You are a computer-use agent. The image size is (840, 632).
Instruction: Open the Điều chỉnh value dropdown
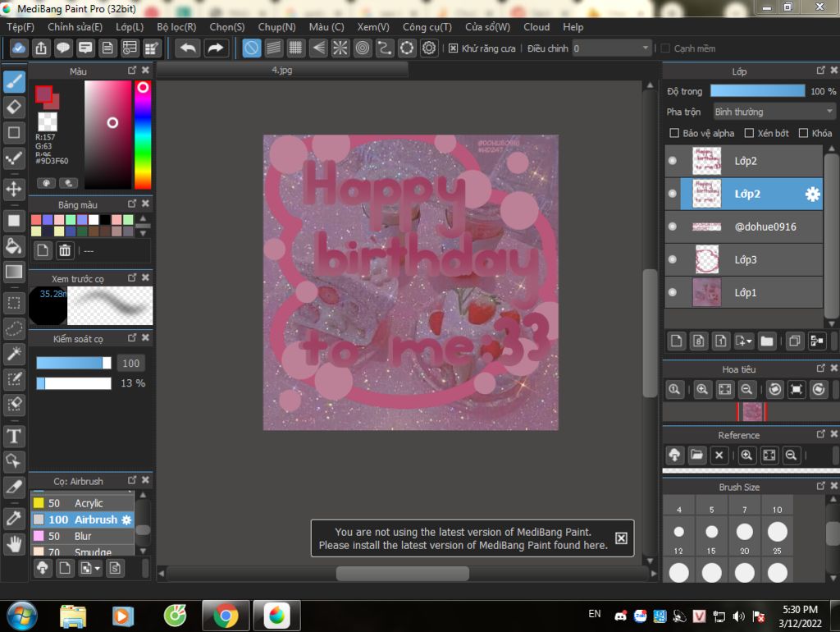point(612,48)
